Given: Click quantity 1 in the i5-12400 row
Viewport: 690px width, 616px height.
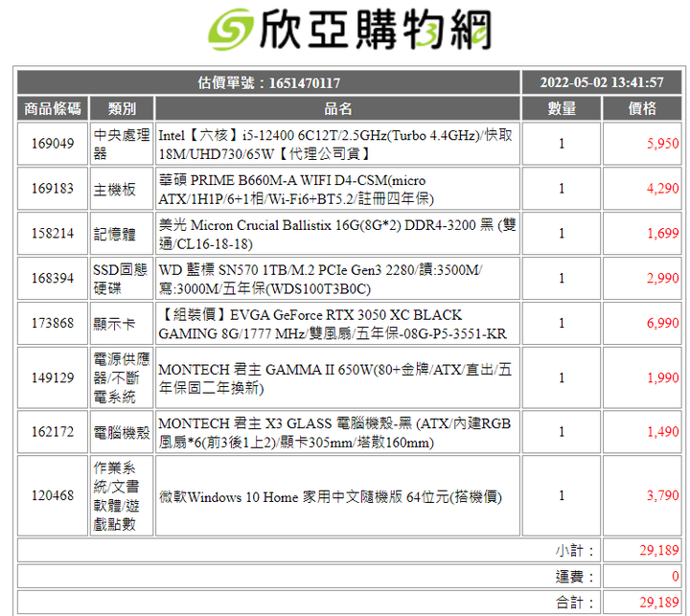Looking at the screenshot, I should 562,144.
